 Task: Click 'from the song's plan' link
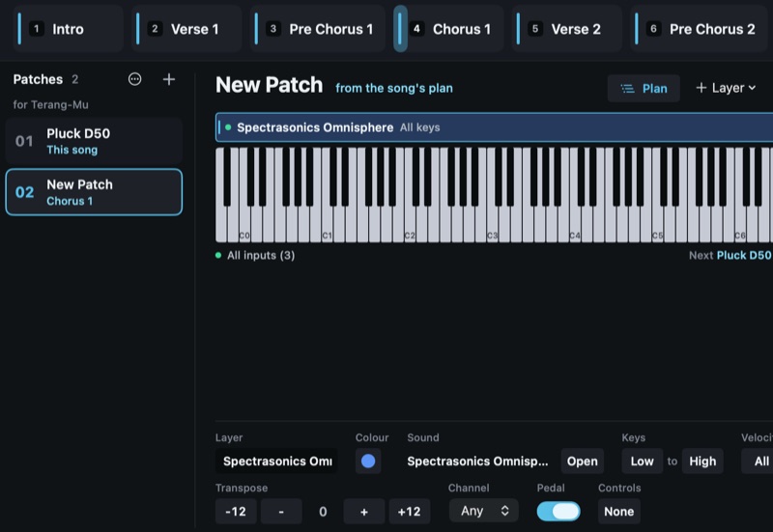pos(394,88)
